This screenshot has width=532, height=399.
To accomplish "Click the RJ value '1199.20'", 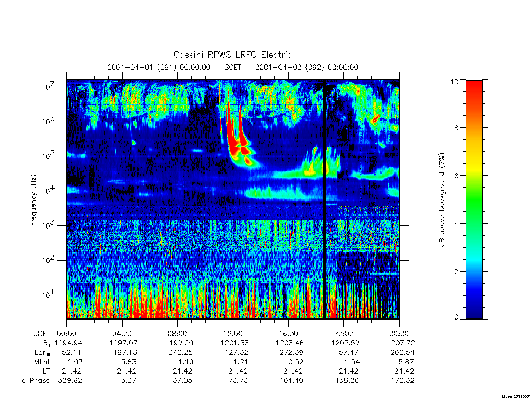I will click(179, 343).
